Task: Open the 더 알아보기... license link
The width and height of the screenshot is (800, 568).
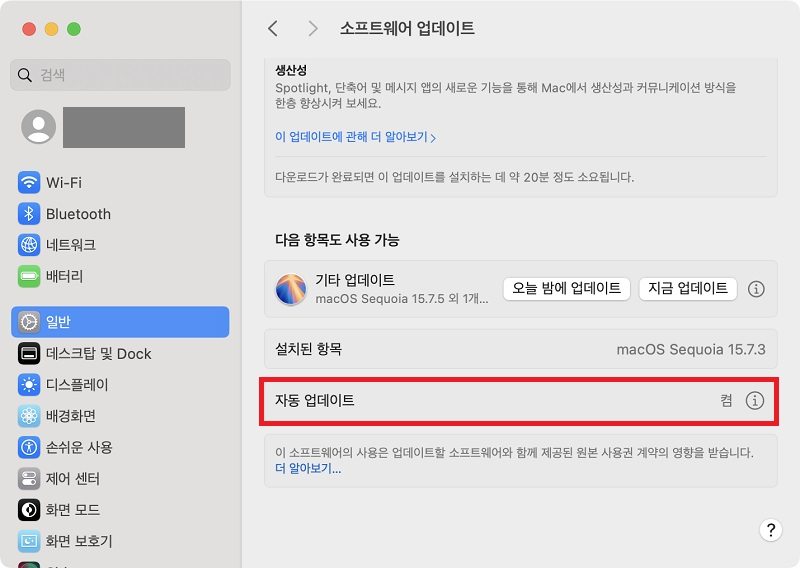Action: point(308,468)
